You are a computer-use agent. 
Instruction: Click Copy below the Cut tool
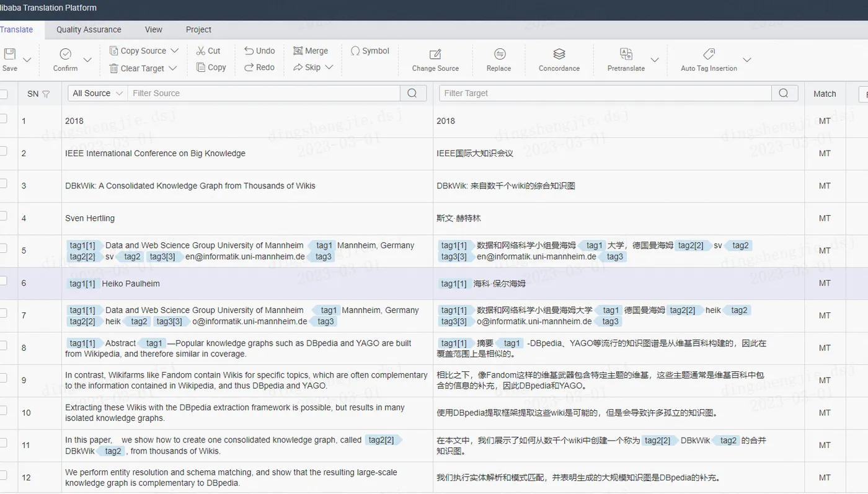coord(211,68)
